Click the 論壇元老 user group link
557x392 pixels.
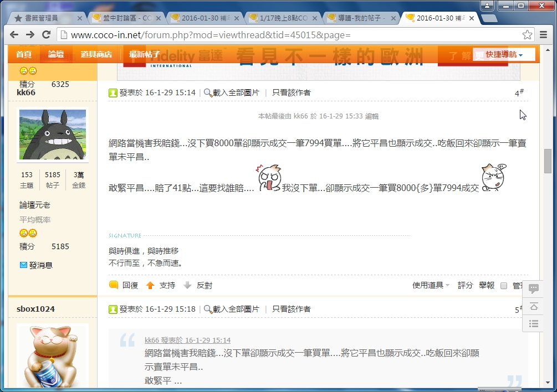pyautogui.click(x=35, y=205)
